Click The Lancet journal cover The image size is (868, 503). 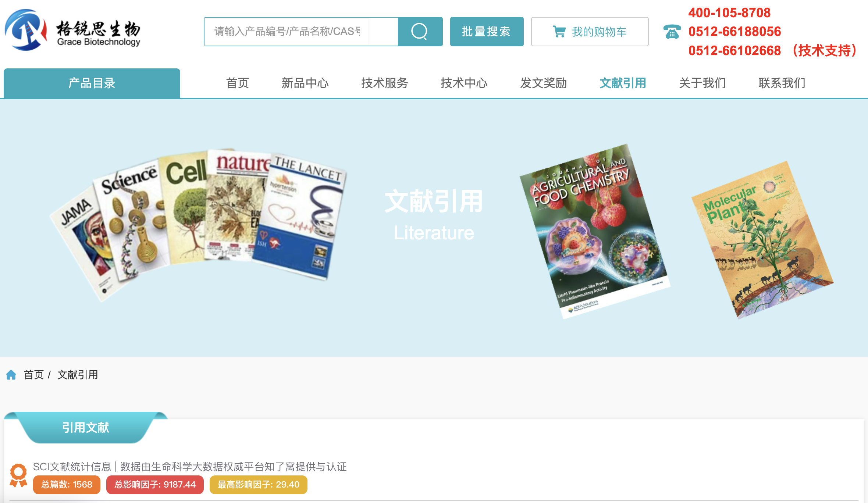click(x=300, y=217)
